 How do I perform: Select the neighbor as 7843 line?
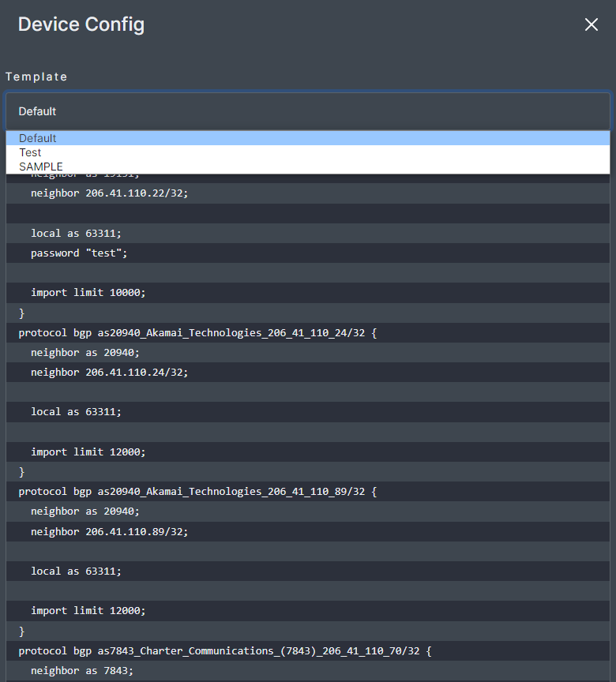coord(82,670)
